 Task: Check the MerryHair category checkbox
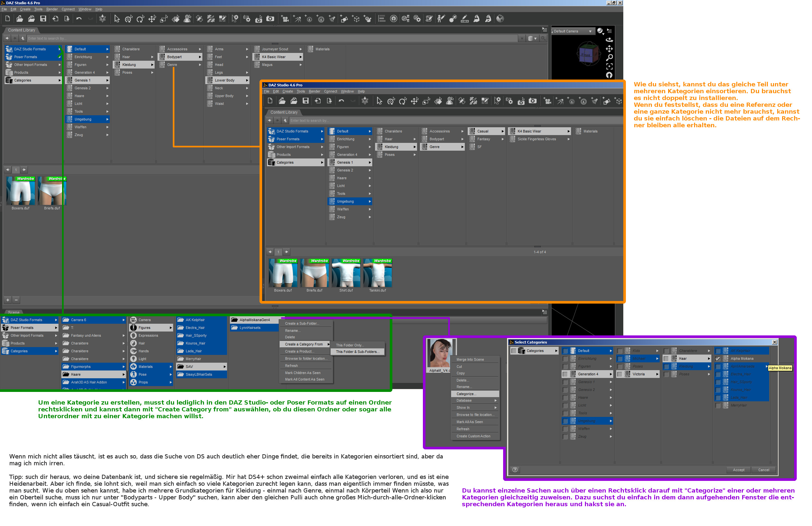click(718, 405)
